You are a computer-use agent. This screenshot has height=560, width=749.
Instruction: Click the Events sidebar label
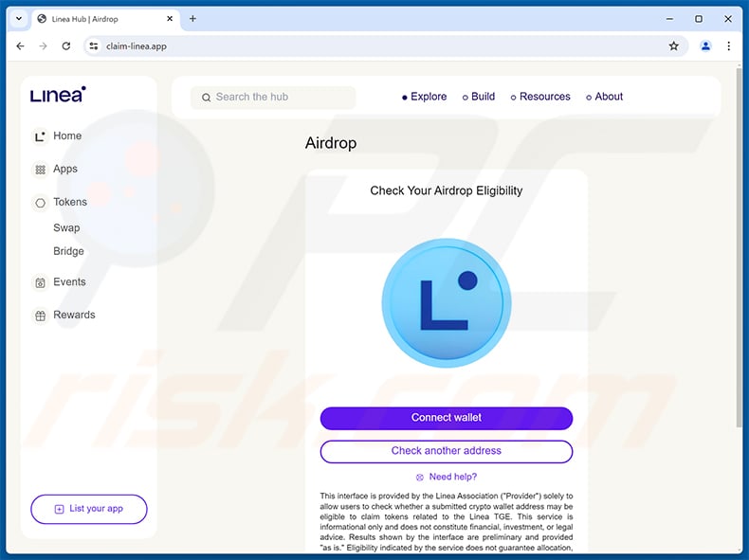tap(69, 282)
